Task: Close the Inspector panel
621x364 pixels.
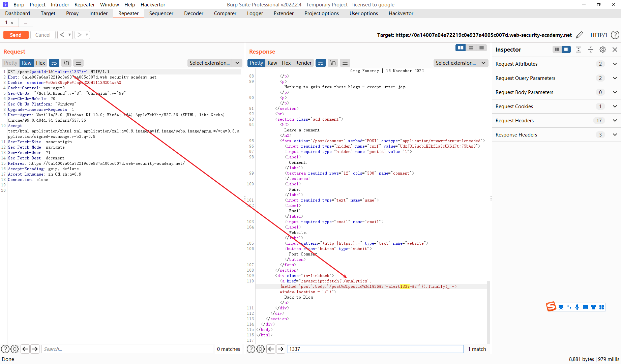Action: coord(615,50)
